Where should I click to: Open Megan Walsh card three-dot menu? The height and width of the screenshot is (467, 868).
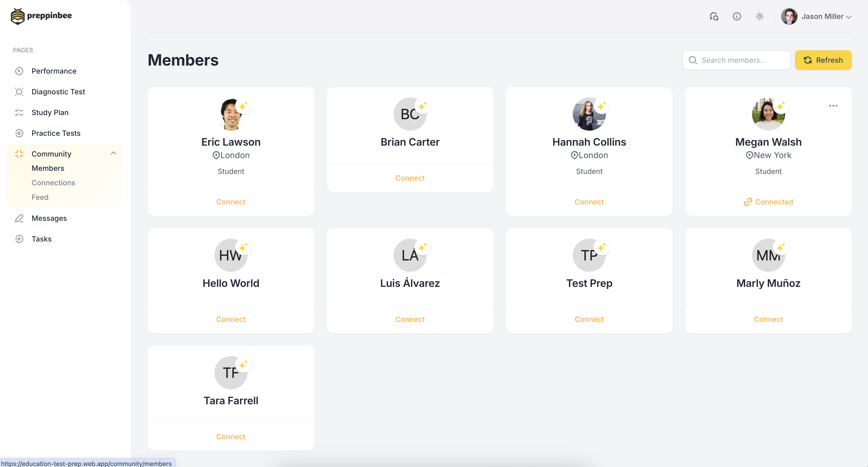click(833, 105)
